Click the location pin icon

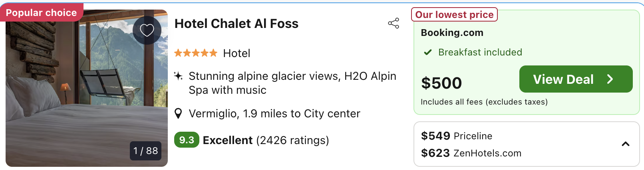pyautogui.click(x=179, y=114)
